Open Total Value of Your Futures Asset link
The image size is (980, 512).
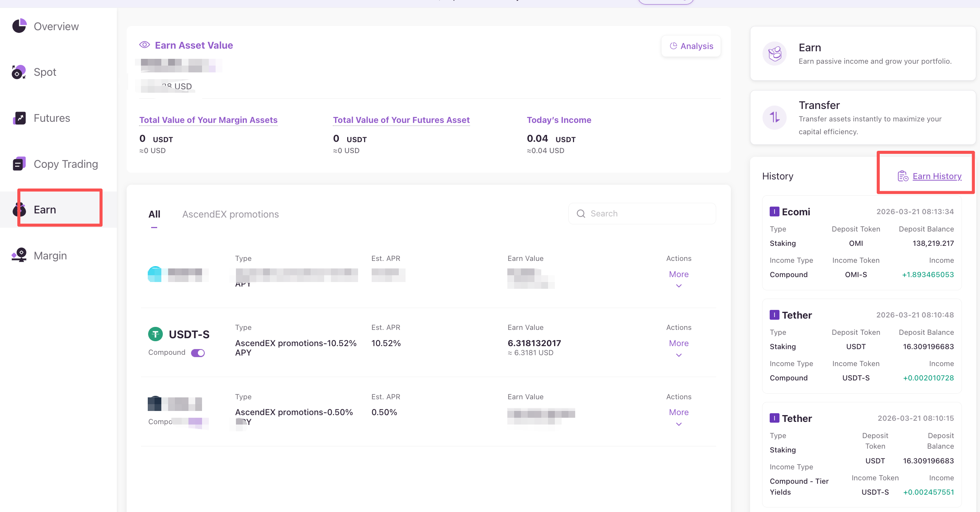(401, 120)
